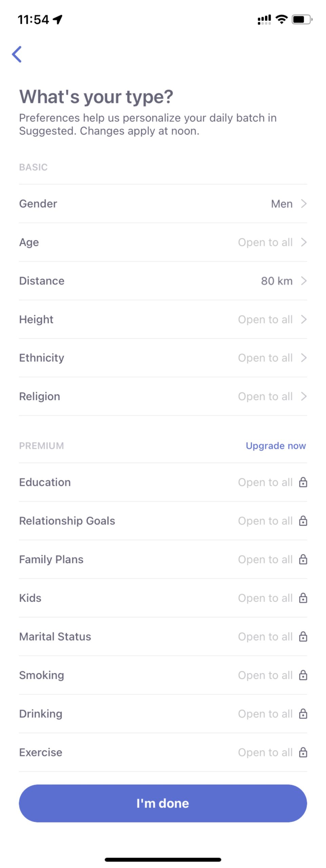Expand the Age preference chevron

pos(304,242)
